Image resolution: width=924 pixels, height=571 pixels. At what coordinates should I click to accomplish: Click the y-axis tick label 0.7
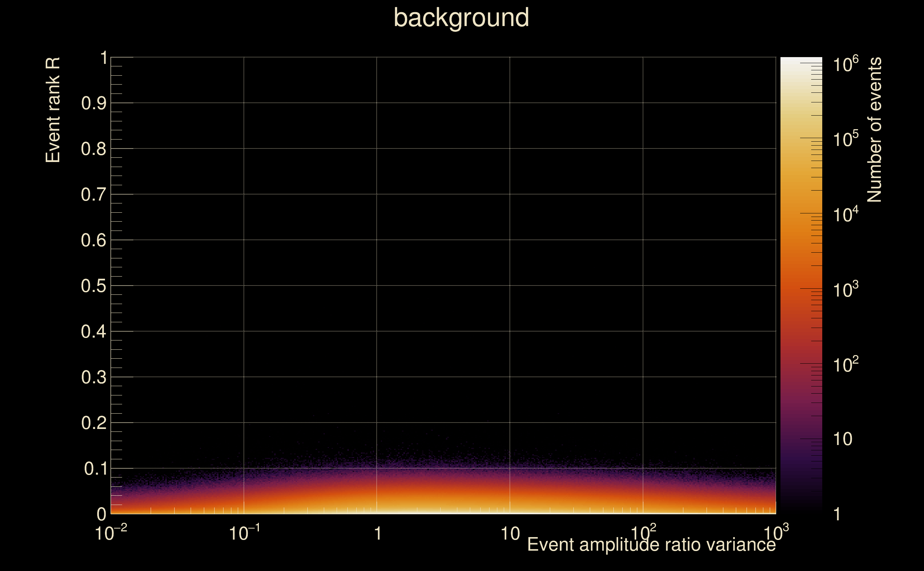93,194
